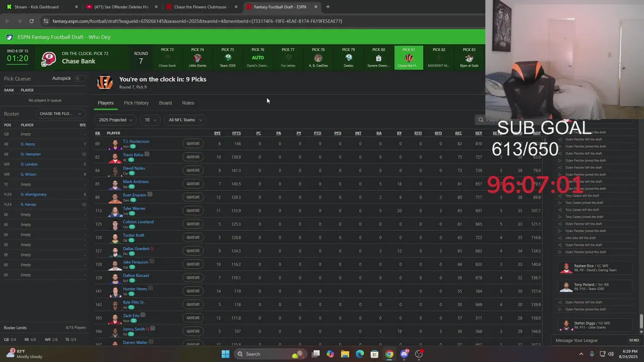The width and height of the screenshot is (644, 362).
Task: Open Jake Ferguson's player link
Action: [x=136, y=262]
